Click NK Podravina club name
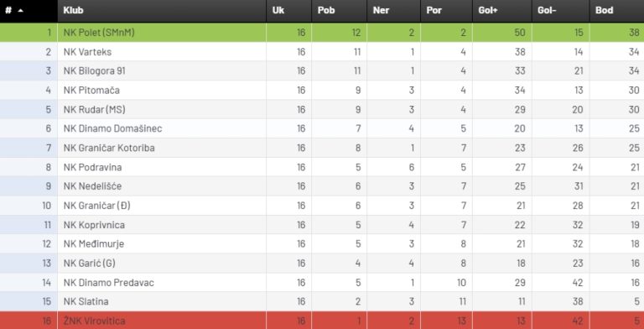Screen dimensions: 644x329 [x=93, y=167]
